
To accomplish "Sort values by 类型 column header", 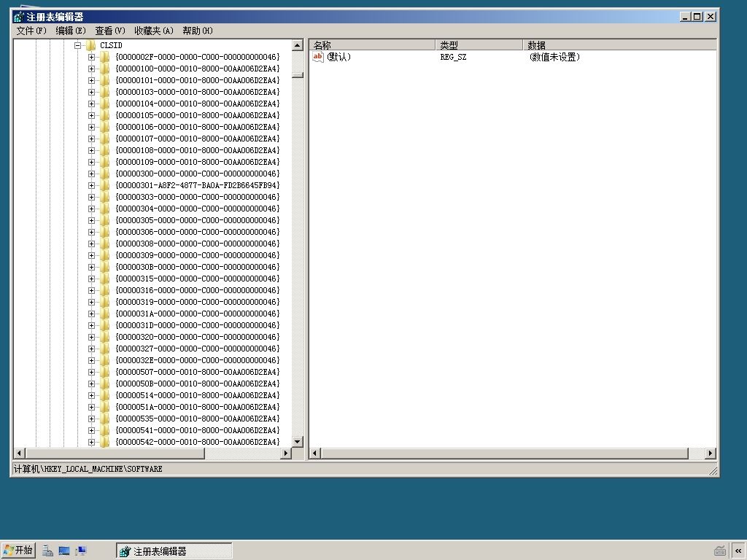I will pyautogui.click(x=479, y=45).
